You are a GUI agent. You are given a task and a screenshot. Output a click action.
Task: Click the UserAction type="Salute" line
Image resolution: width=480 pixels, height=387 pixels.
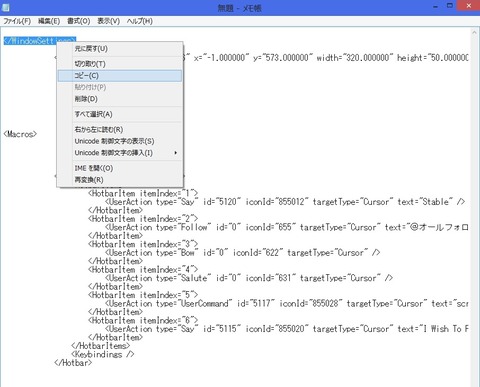(249, 278)
